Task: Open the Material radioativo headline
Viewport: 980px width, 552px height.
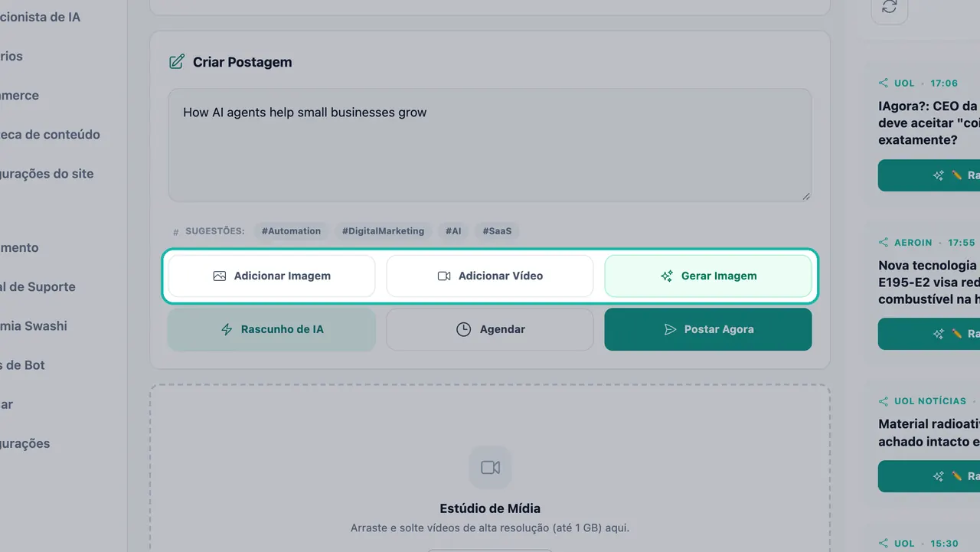Action: coord(929,433)
